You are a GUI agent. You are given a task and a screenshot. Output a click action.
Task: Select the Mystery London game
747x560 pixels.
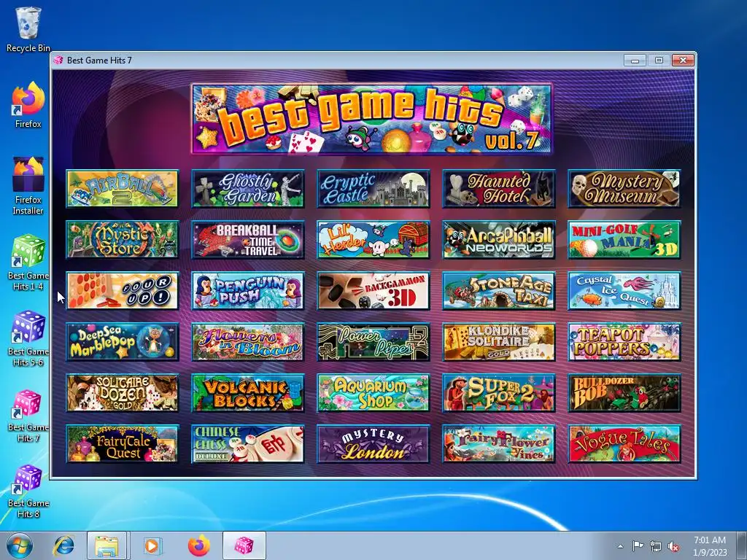pyautogui.click(x=373, y=444)
